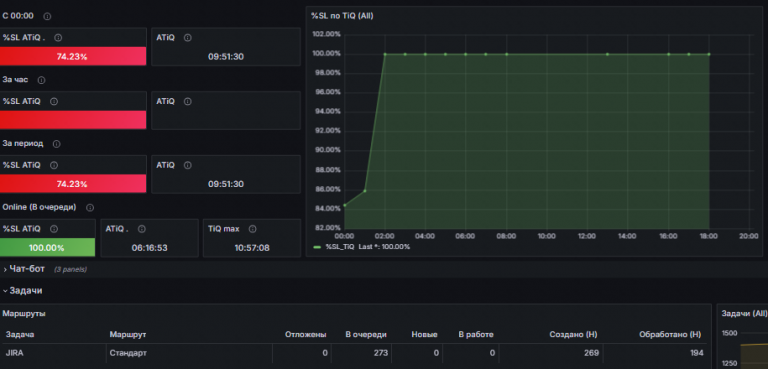Click the green 100.00% bar under Online
768x369 pixels.
pyautogui.click(x=48, y=247)
